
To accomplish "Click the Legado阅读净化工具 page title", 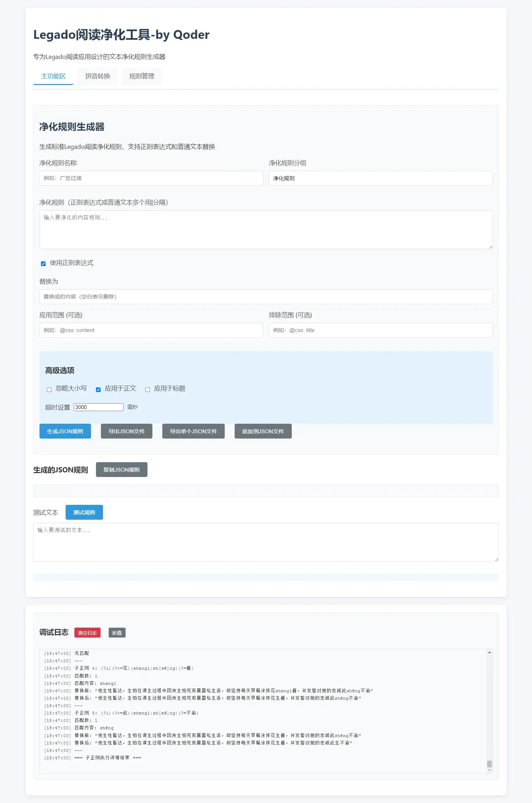I will 121,35.
